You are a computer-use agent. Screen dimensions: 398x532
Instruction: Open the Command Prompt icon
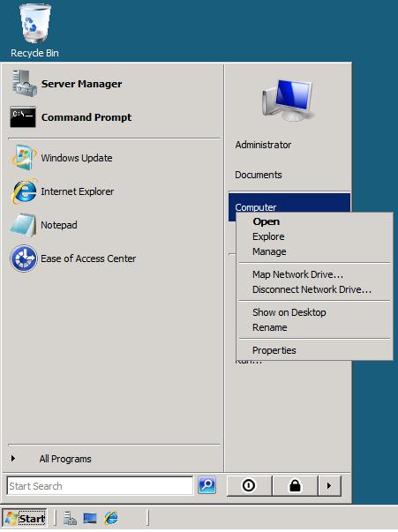pos(23,117)
